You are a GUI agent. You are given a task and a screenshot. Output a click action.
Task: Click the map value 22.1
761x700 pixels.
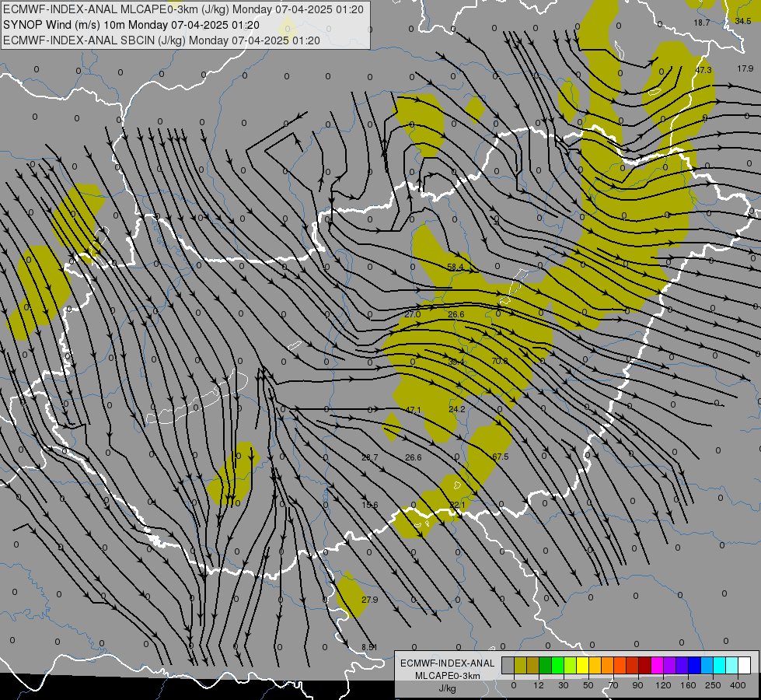457,506
